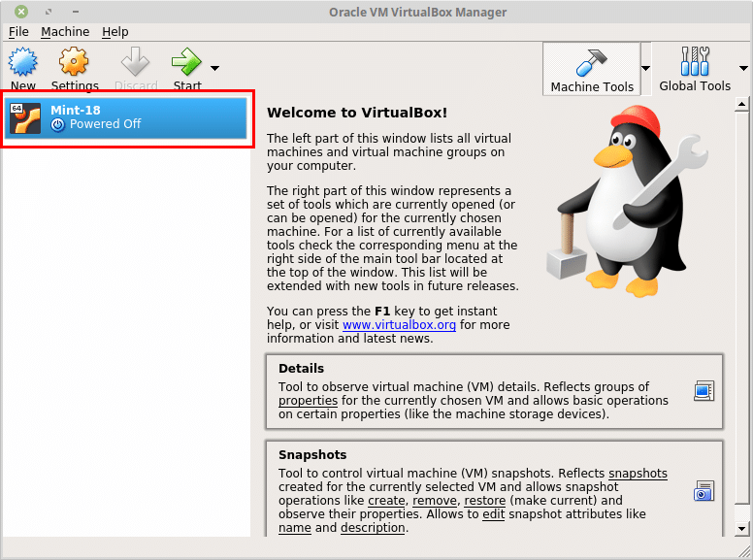Click the Mint-18 OS icon thumbnail
This screenshot has height=560, width=753.
(25, 117)
